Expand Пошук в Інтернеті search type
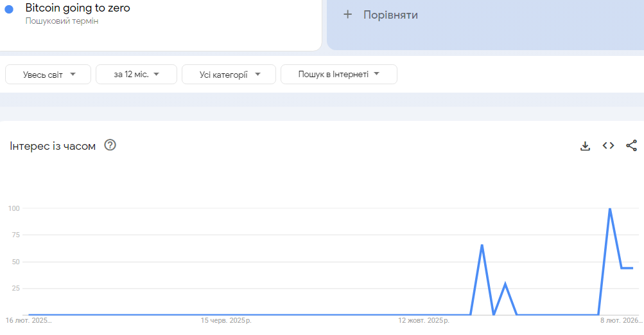This screenshot has height=335, width=644. point(338,75)
